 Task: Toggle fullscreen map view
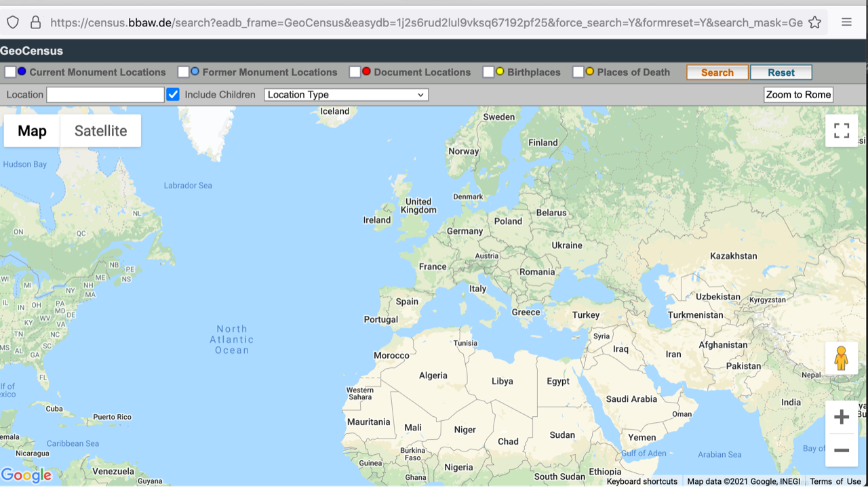point(842,131)
